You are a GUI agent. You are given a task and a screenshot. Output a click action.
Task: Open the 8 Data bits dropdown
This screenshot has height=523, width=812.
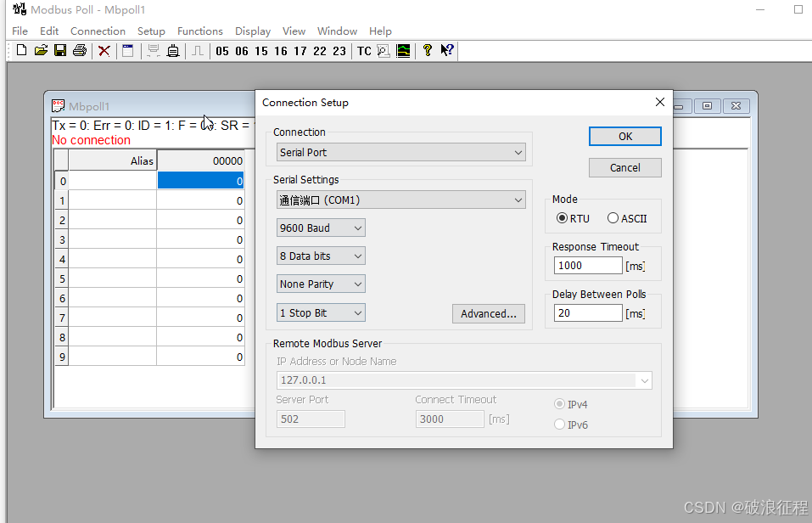point(321,256)
